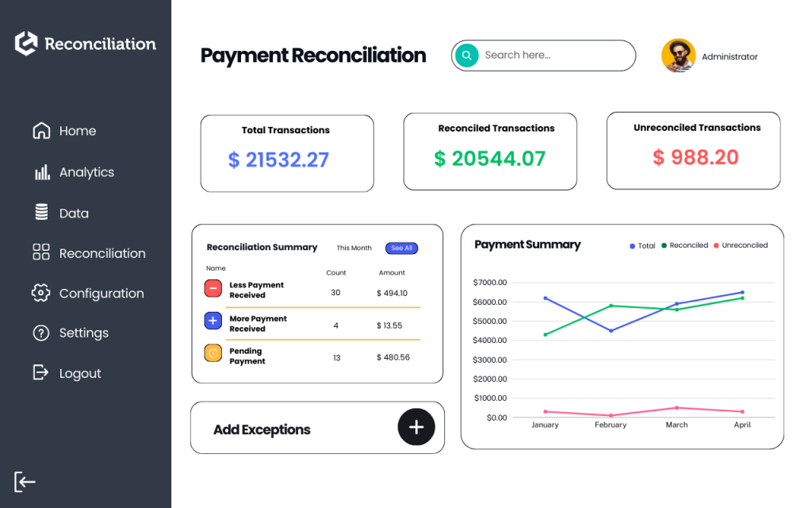The width and height of the screenshot is (812, 508).
Task: Select the Analytics bar chart icon
Action: coord(40,171)
